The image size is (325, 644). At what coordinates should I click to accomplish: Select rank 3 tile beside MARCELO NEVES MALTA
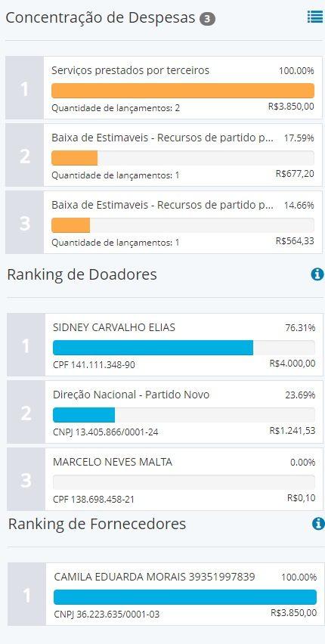click(x=26, y=479)
